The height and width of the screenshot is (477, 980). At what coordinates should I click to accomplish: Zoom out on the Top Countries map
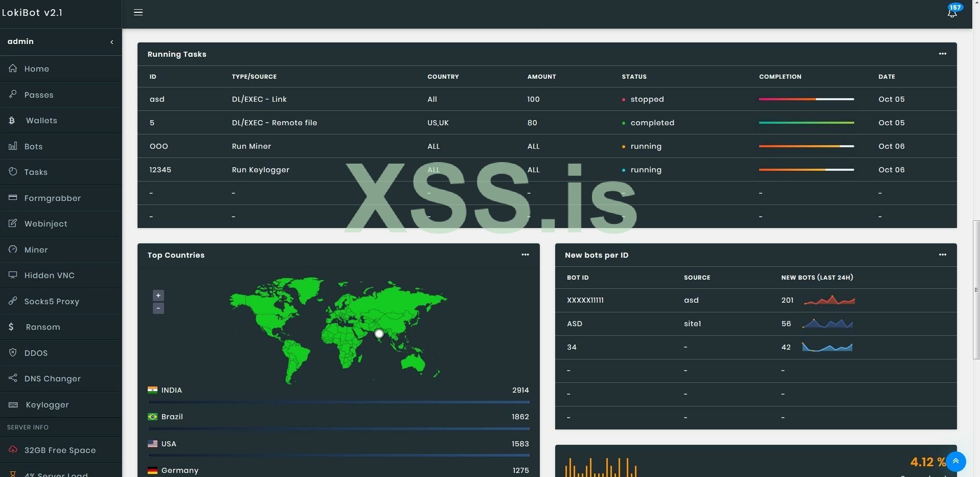pyautogui.click(x=158, y=308)
